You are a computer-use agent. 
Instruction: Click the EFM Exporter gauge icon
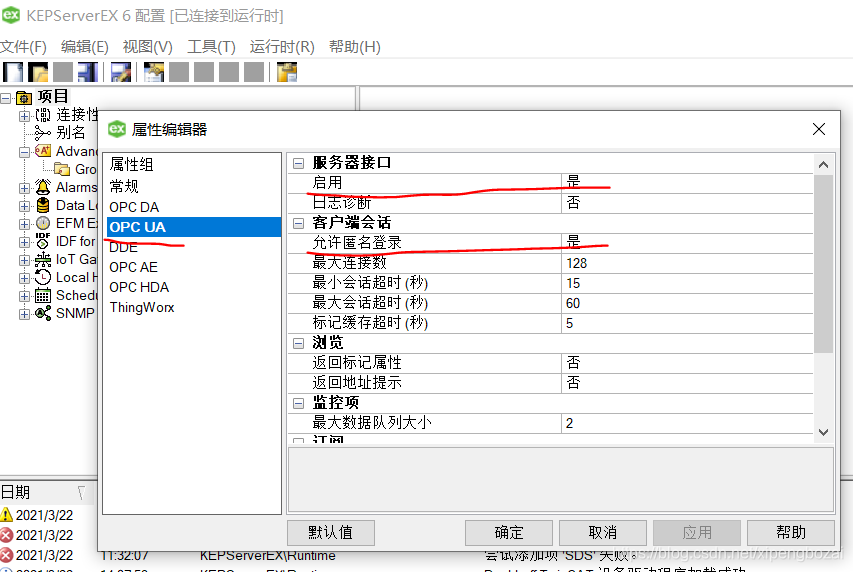[43, 223]
